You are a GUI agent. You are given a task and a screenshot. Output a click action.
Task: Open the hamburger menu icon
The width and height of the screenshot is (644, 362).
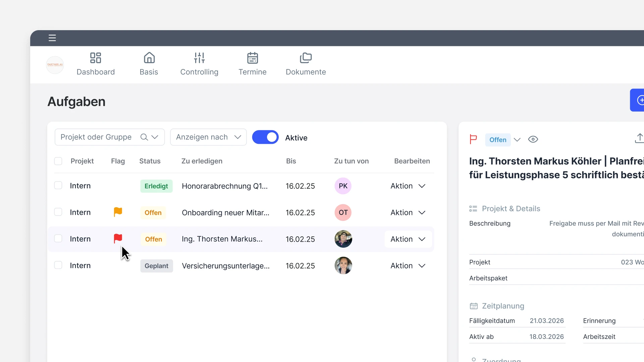coord(52,38)
